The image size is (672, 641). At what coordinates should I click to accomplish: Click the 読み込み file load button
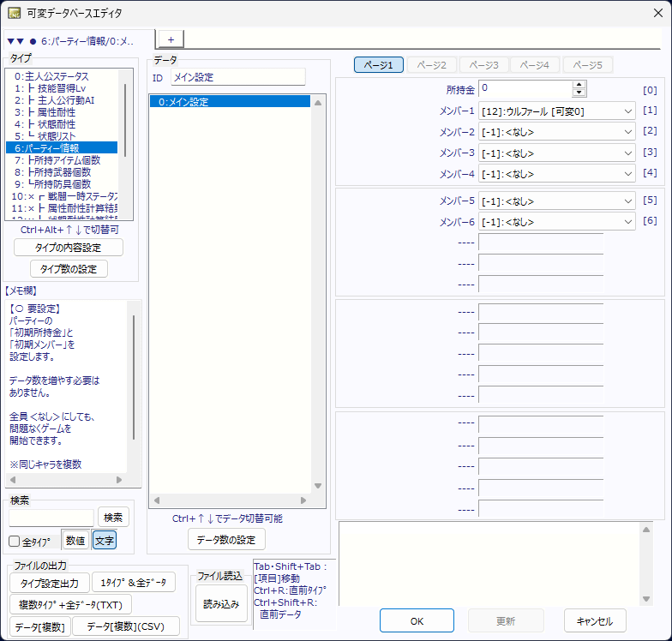(x=221, y=603)
